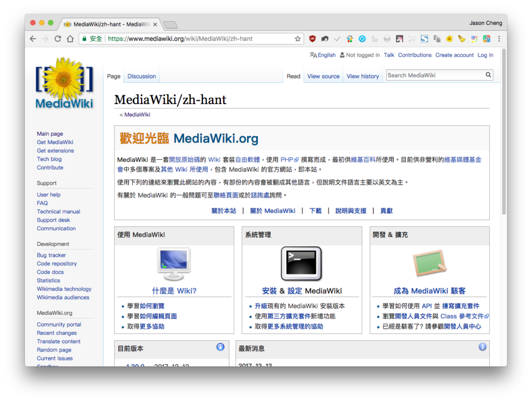Open Get extensions sidebar link
Screen dimensions: 532x402
coord(55,151)
